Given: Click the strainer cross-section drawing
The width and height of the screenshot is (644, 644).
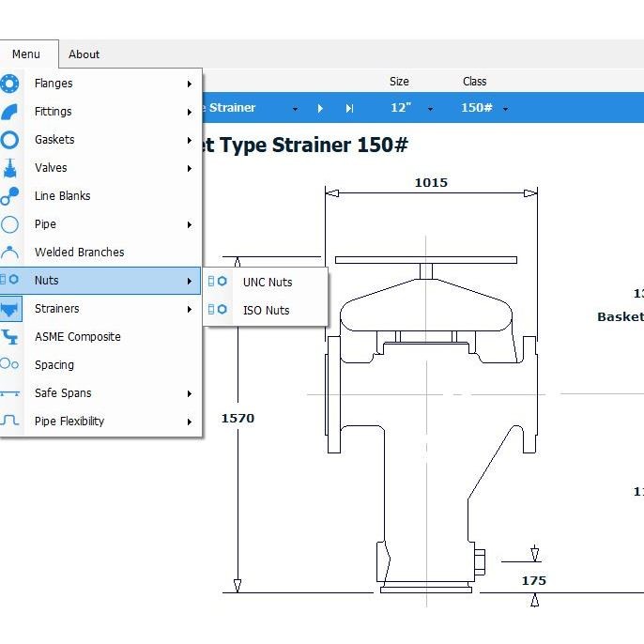Looking at the screenshot, I should [x=431, y=423].
